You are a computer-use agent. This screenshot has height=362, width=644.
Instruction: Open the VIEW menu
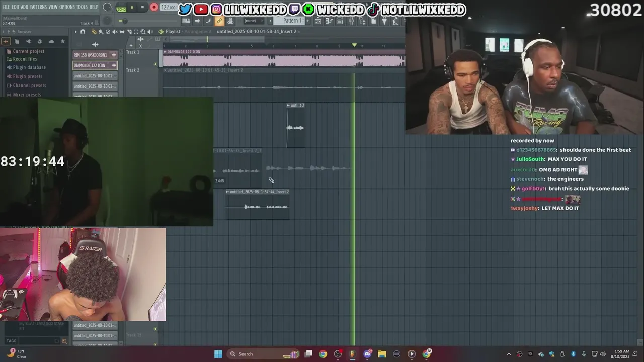click(53, 7)
